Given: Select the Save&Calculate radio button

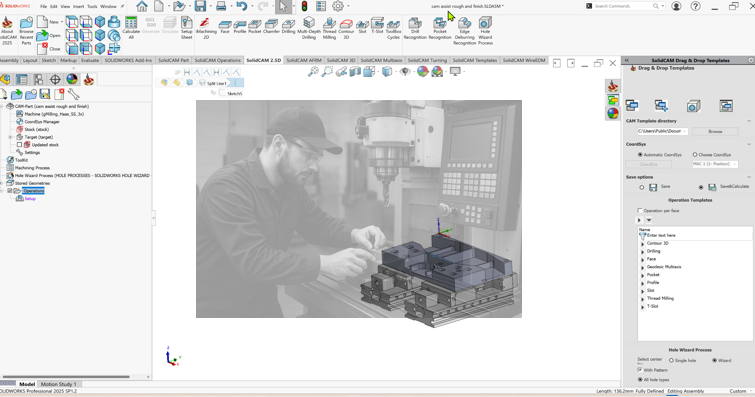Looking at the screenshot, I should 701,187.
